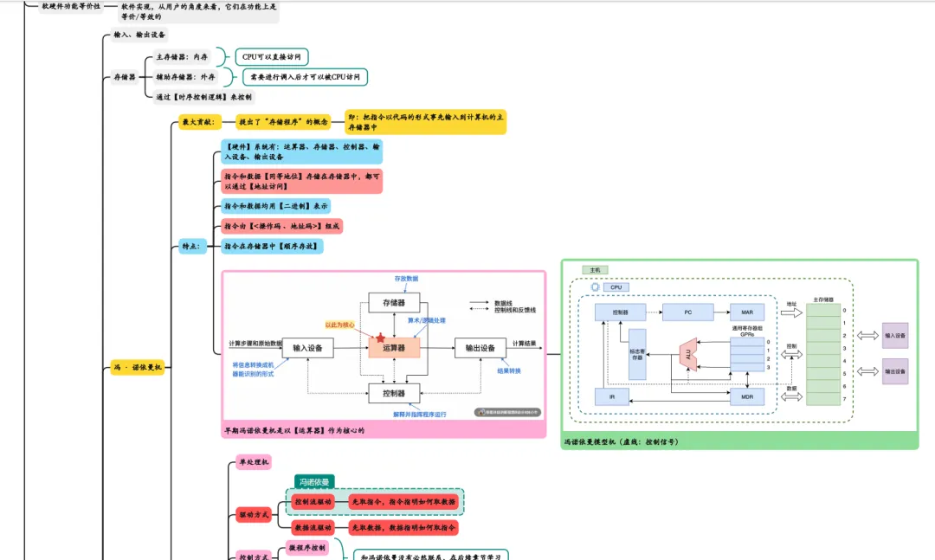Select the 主存储器：内存 node
Screen dimensions: 935x560
click(x=182, y=56)
